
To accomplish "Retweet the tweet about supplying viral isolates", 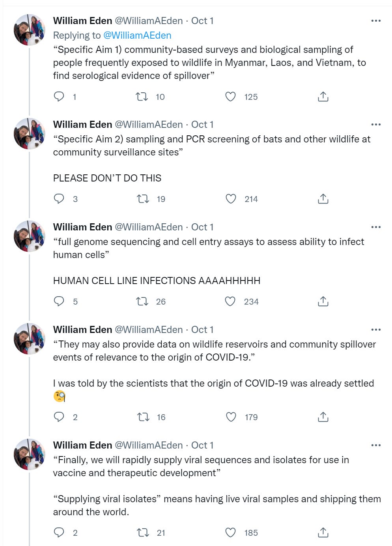I will [142, 533].
